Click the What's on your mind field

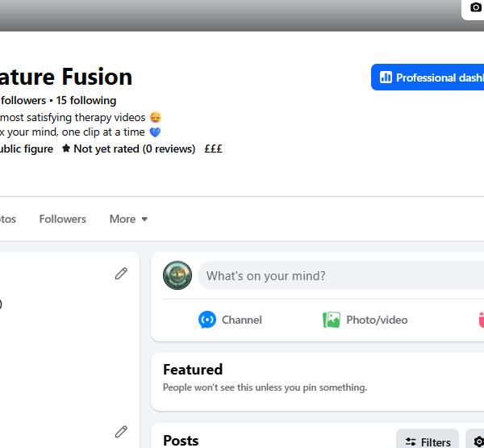coord(340,275)
